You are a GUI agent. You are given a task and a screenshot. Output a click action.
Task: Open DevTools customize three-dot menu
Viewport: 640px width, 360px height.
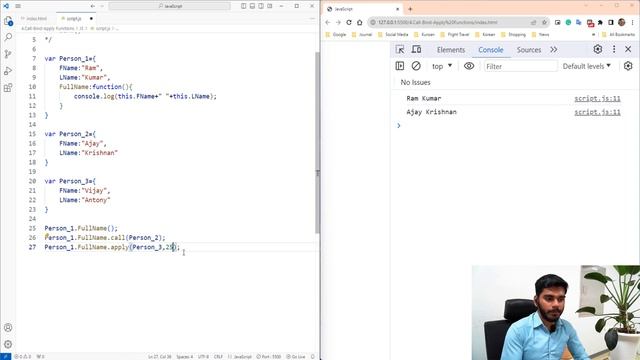(x=614, y=49)
